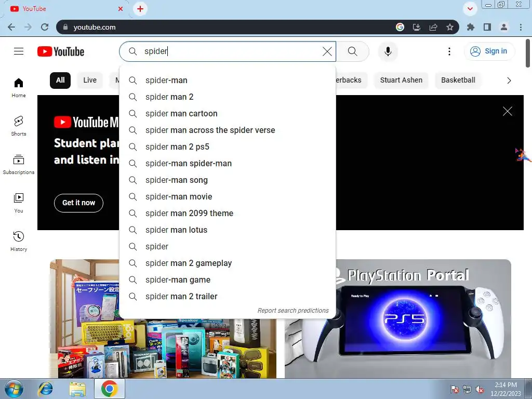Bookmark this page with the star
The image size is (532, 399).
click(x=450, y=27)
